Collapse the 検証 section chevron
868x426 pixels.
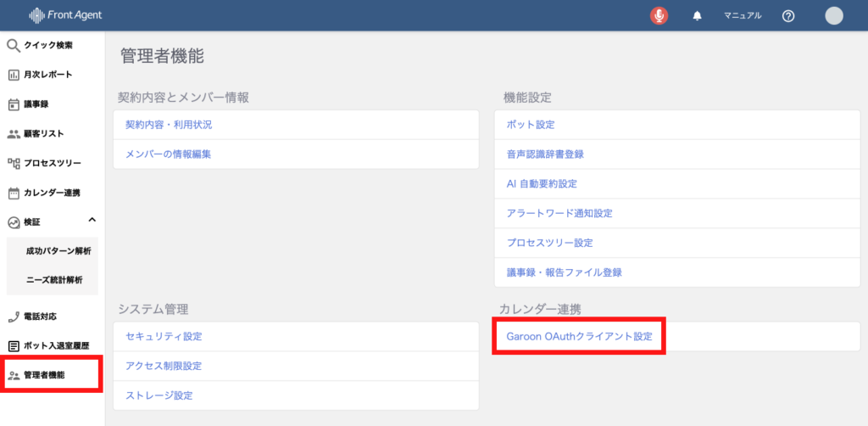point(92,221)
